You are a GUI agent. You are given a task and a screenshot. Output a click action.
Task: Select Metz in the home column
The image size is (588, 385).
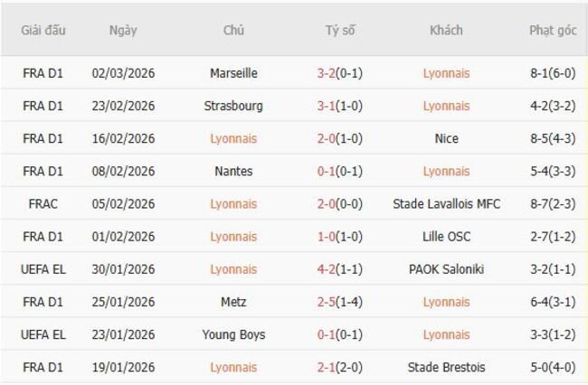click(x=233, y=302)
